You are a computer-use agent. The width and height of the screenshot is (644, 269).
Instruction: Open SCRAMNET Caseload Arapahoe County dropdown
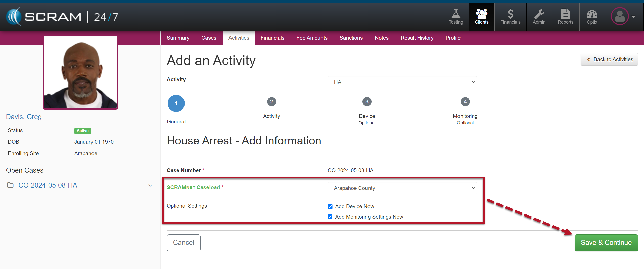coord(402,188)
